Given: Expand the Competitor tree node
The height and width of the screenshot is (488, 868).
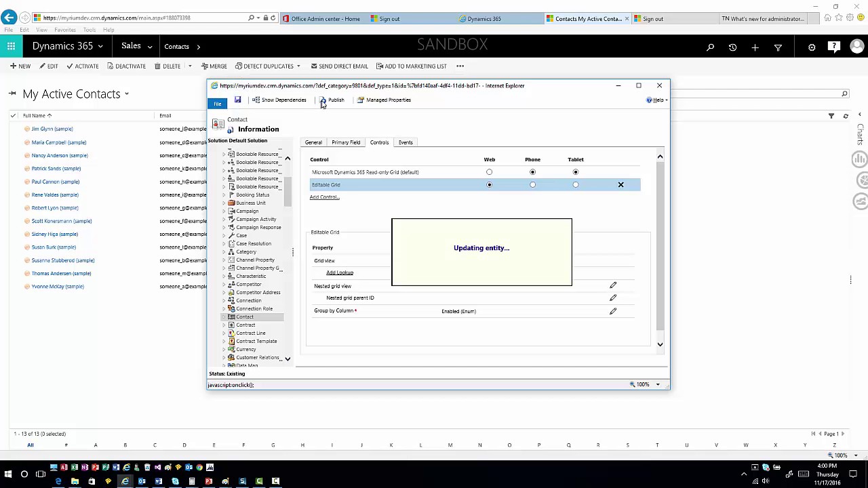Looking at the screenshot, I should pos(224,285).
